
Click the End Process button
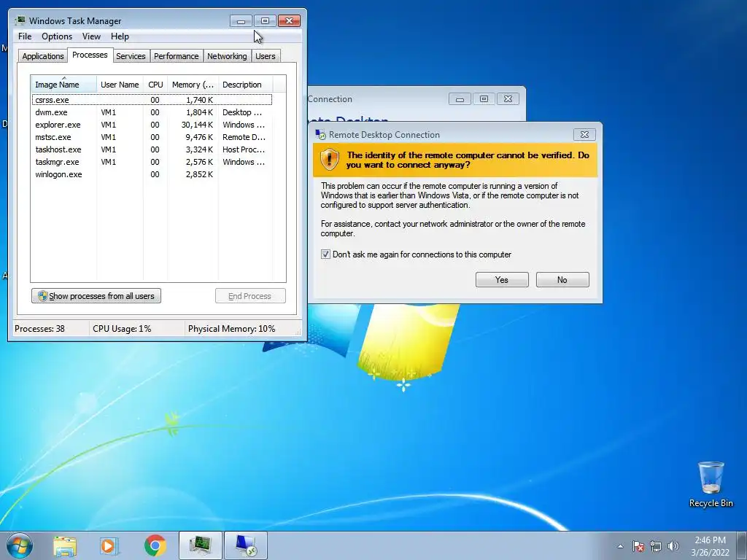(250, 296)
